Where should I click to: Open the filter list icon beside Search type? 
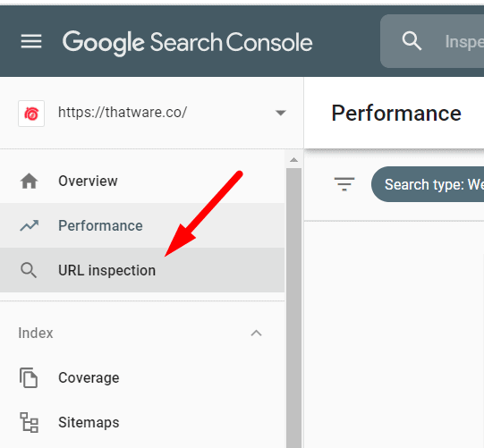pyautogui.click(x=344, y=184)
